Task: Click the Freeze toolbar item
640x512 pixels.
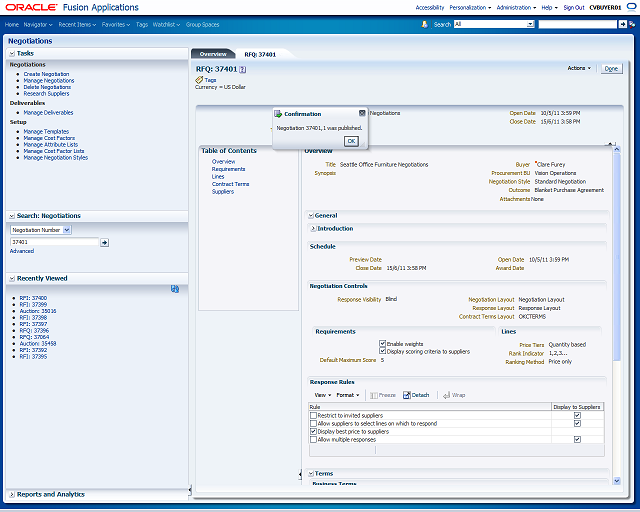Action: (x=383, y=395)
